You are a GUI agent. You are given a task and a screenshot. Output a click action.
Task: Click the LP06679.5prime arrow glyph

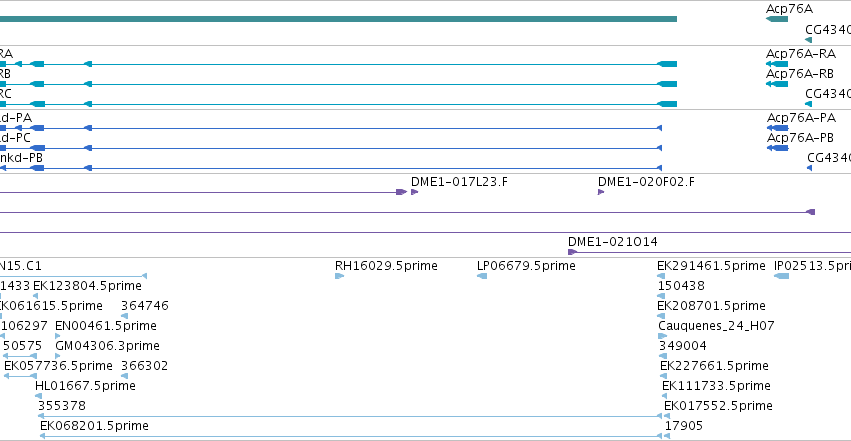point(482,276)
